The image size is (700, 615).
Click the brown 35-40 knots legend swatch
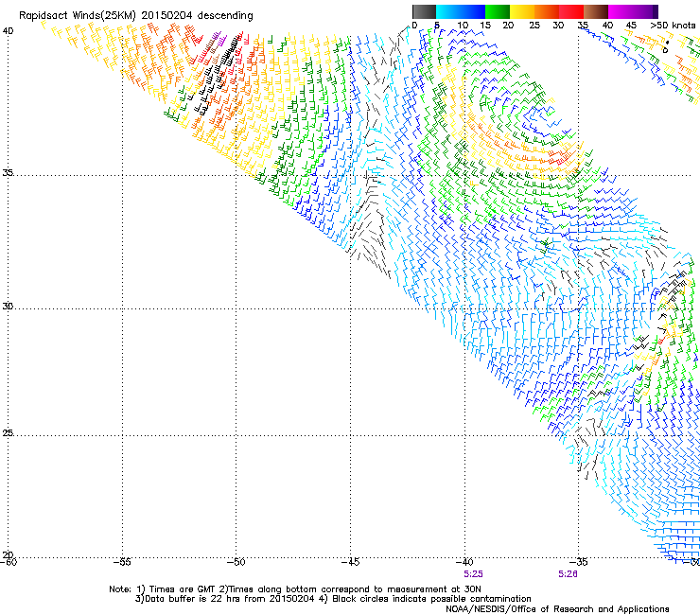pos(596,11)
